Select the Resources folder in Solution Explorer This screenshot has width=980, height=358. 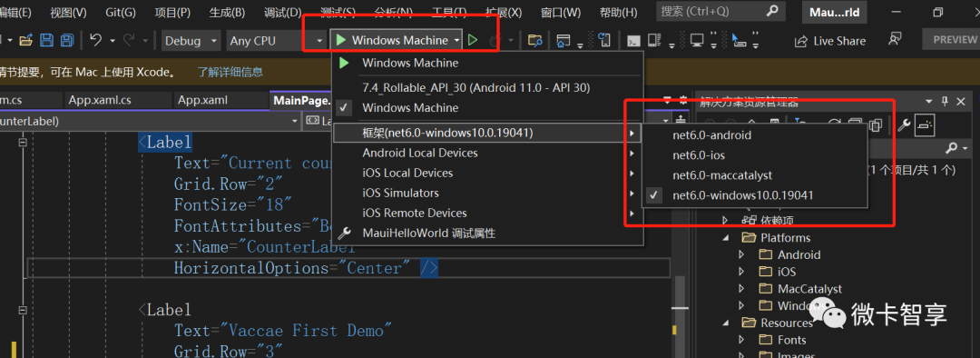point(786,323)
